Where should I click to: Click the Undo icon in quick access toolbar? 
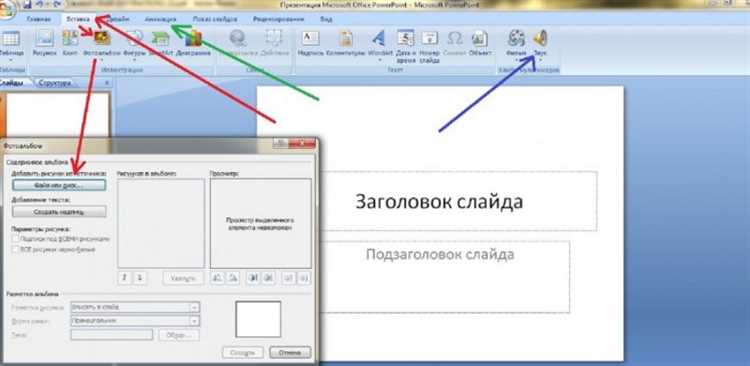pos(40,4)
